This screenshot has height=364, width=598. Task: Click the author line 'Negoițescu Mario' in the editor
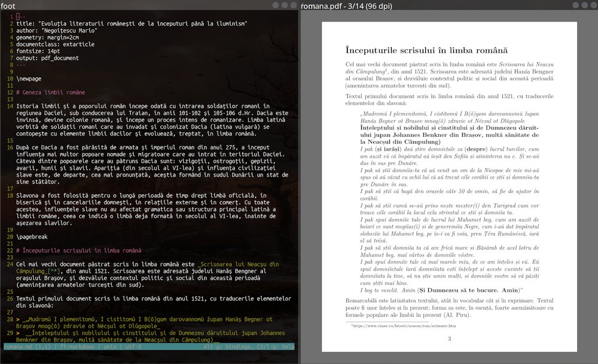click(x=56, y=30)
